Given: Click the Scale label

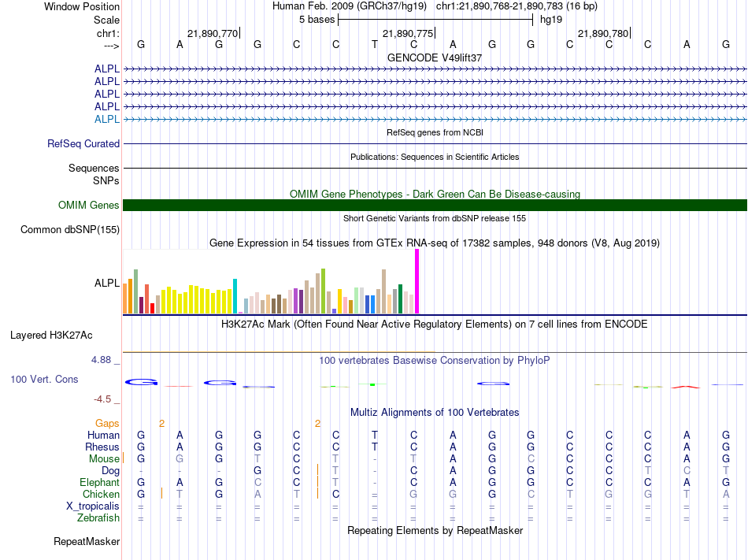Looking at the screenshot, I should (106, 20).
